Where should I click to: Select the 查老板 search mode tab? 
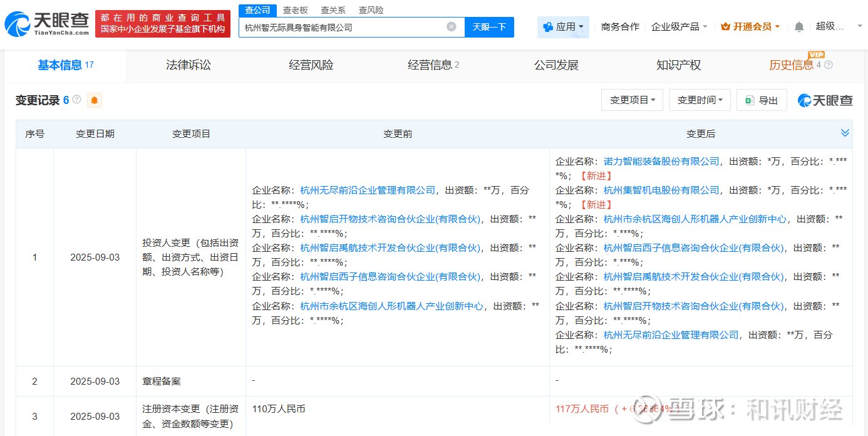pos(295,10)
